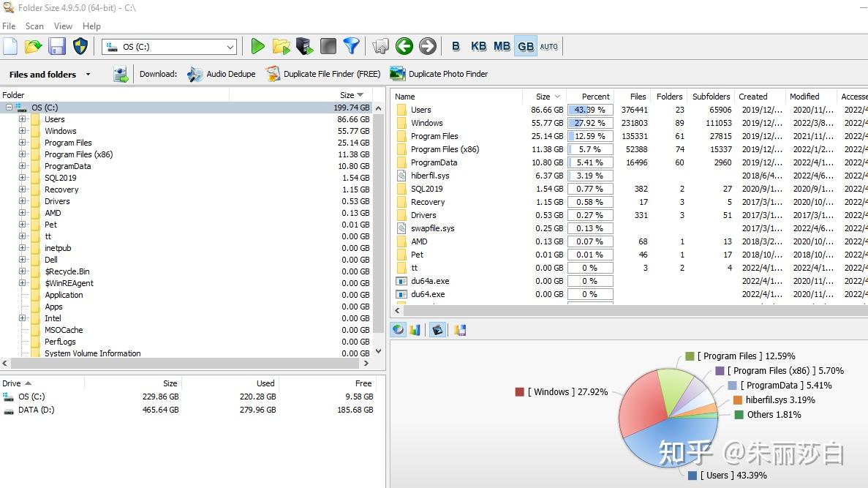Scan a folder with green-arrow folder icon
The width and height of the screenshot is (868, 488).
point(282,47)
